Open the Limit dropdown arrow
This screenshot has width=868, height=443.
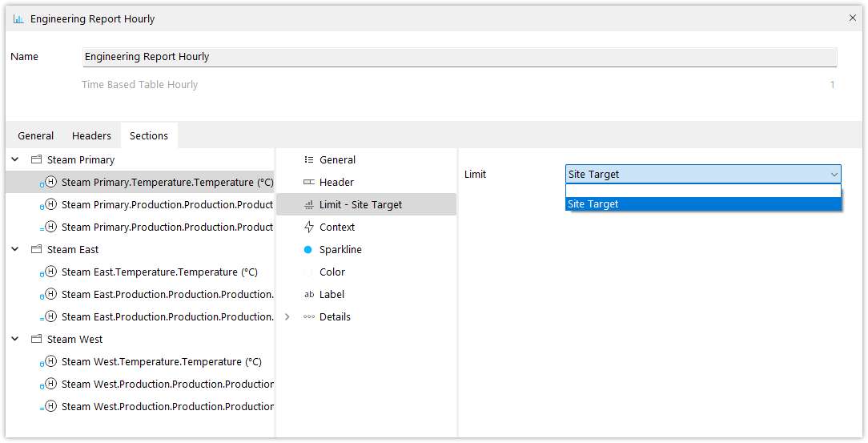tap(834, 175)
